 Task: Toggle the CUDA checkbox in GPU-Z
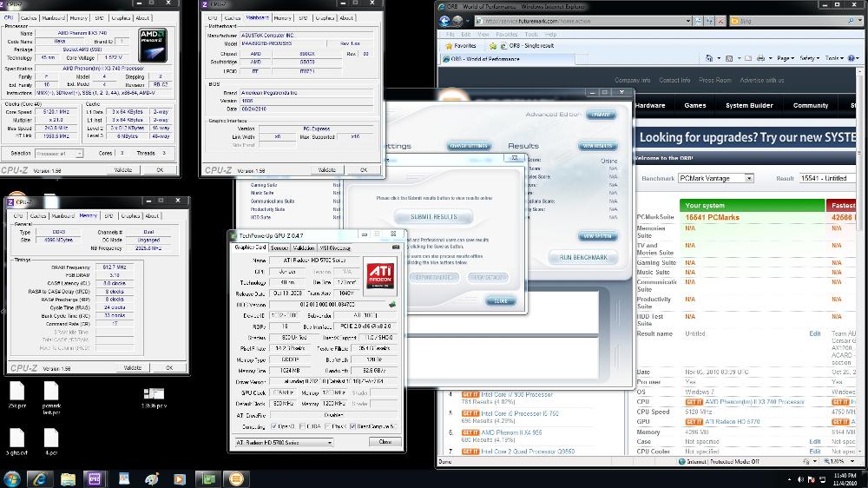click(302, 426)
